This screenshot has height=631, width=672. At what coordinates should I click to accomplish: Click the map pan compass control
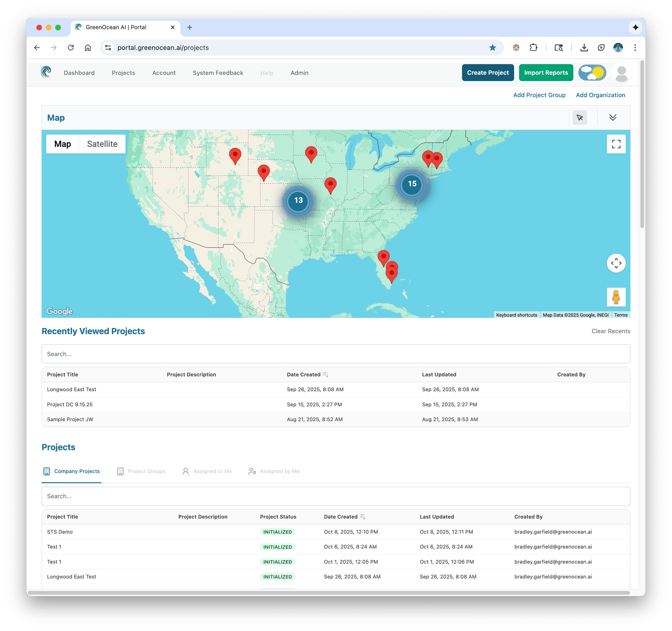(616, 263)
